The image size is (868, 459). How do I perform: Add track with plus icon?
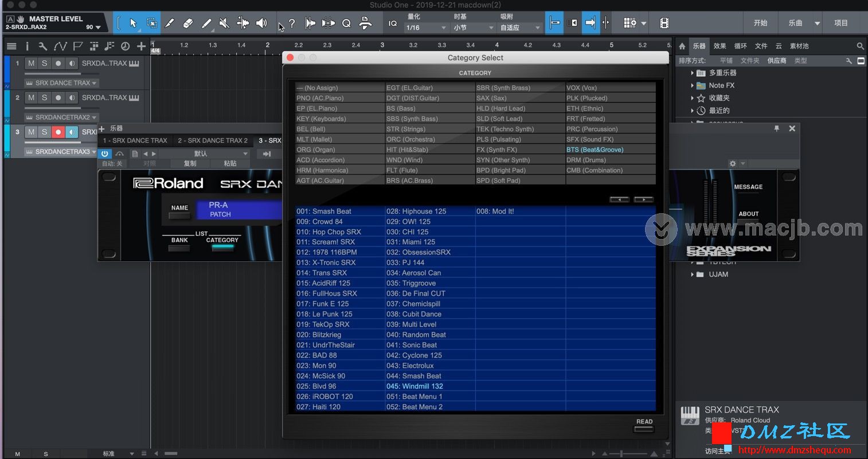[x=141, y=46]
